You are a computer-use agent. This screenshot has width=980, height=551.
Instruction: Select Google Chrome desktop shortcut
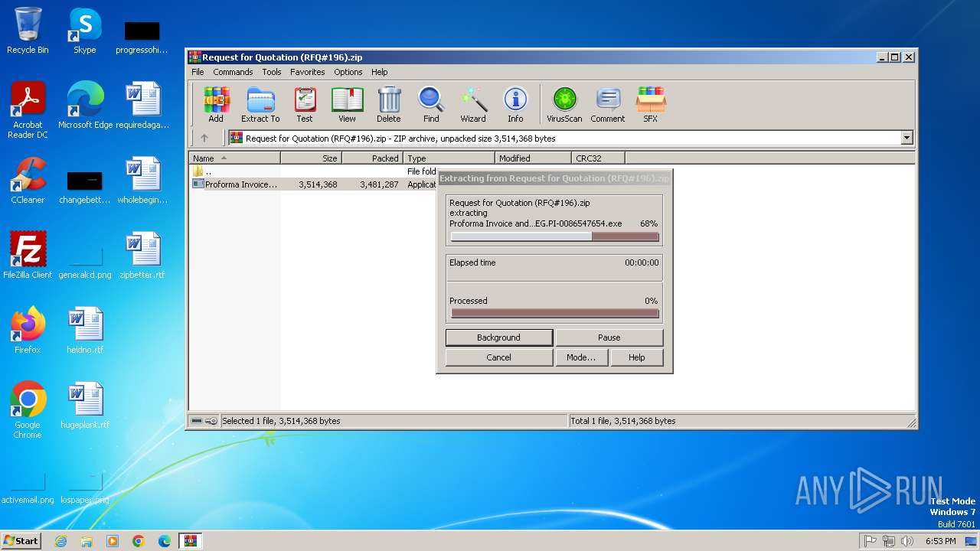click(28, 410)
